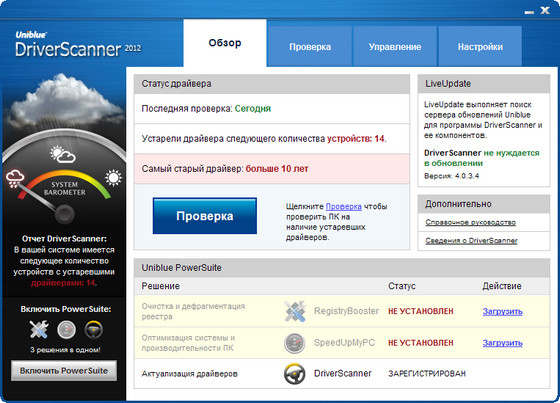Click the LiveUpdate panel header
Image resolution: width=560 pixels, height=403 pixels.
click(484, 84)
